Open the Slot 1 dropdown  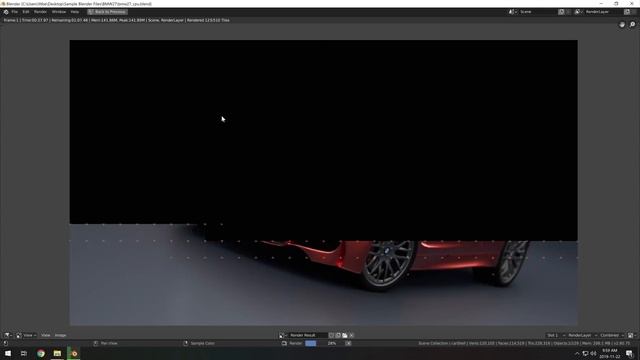coord(556,335)
